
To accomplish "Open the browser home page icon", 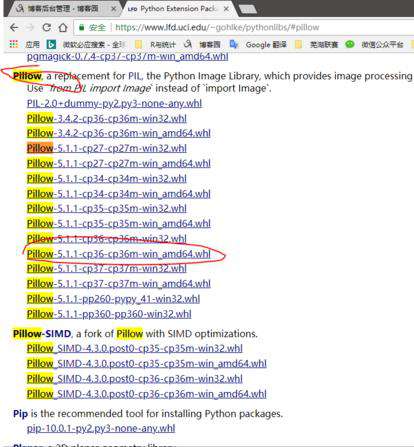I will [63, 28].
